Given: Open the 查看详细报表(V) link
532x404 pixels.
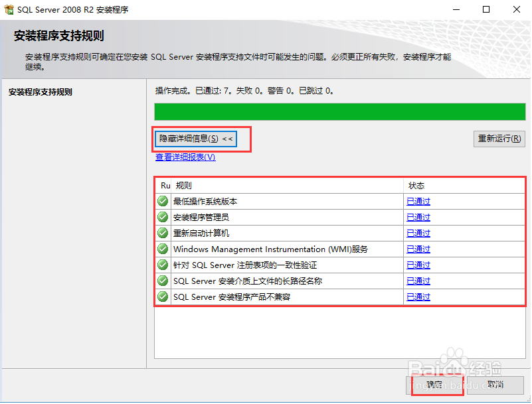Looking at the screenshot, I should coord(185,157).
